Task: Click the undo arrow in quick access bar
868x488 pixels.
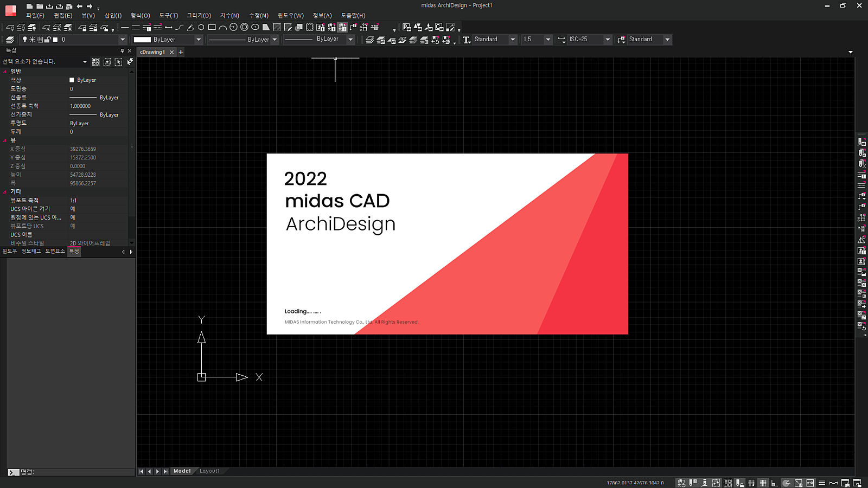Action: point(79,6)
